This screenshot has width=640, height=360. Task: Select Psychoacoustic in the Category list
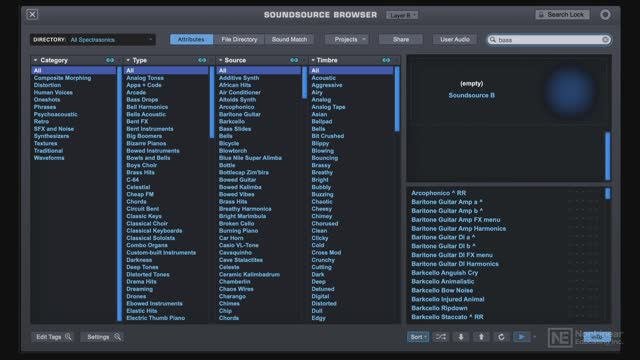coord(56,114)
